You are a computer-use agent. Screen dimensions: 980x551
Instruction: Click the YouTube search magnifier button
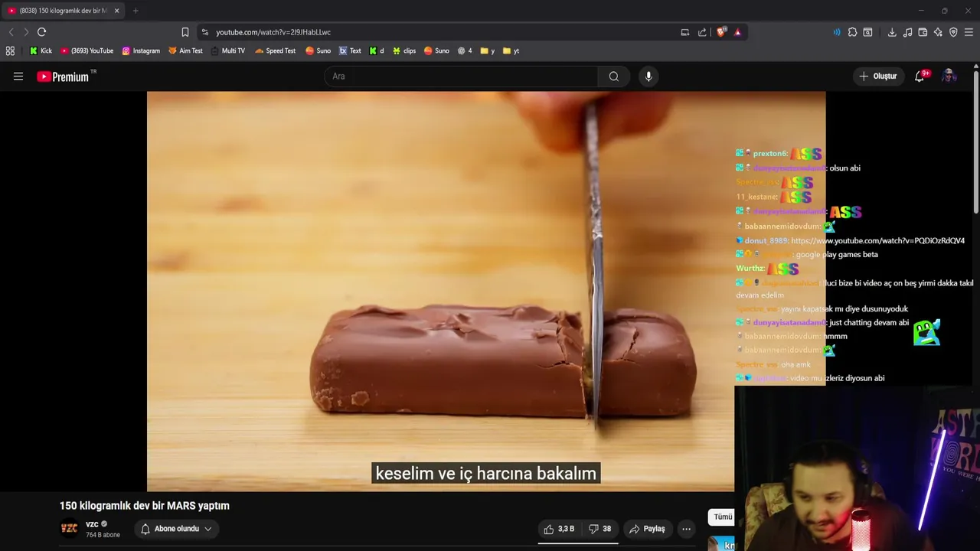(x=613, y=77)
